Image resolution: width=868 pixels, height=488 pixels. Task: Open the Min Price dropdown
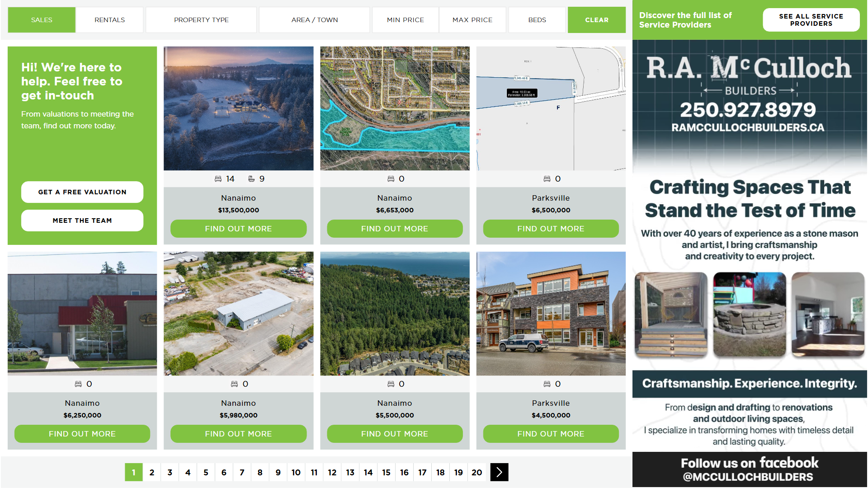[x=405, y=20]
